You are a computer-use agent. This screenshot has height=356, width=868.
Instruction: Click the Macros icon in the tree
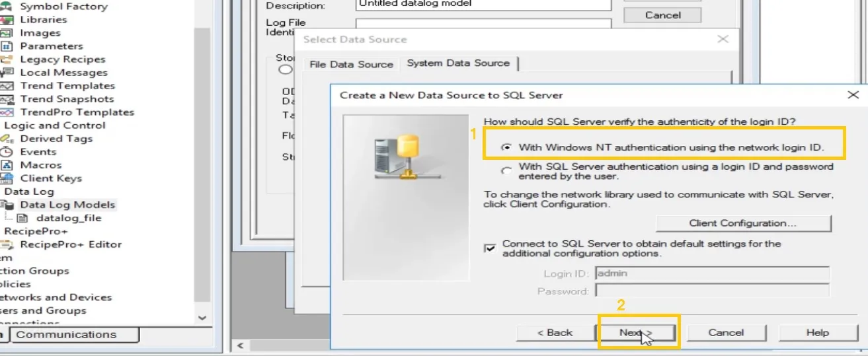click(x=7, y=165)
